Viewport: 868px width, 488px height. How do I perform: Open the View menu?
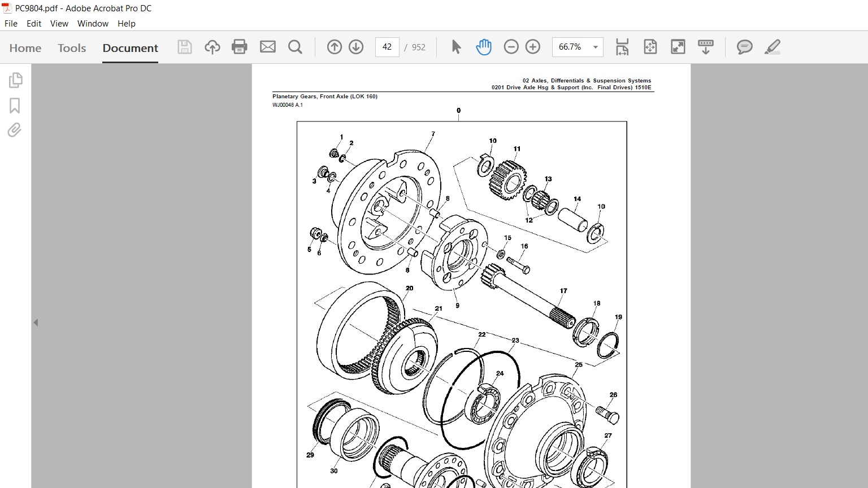(59, 24)
